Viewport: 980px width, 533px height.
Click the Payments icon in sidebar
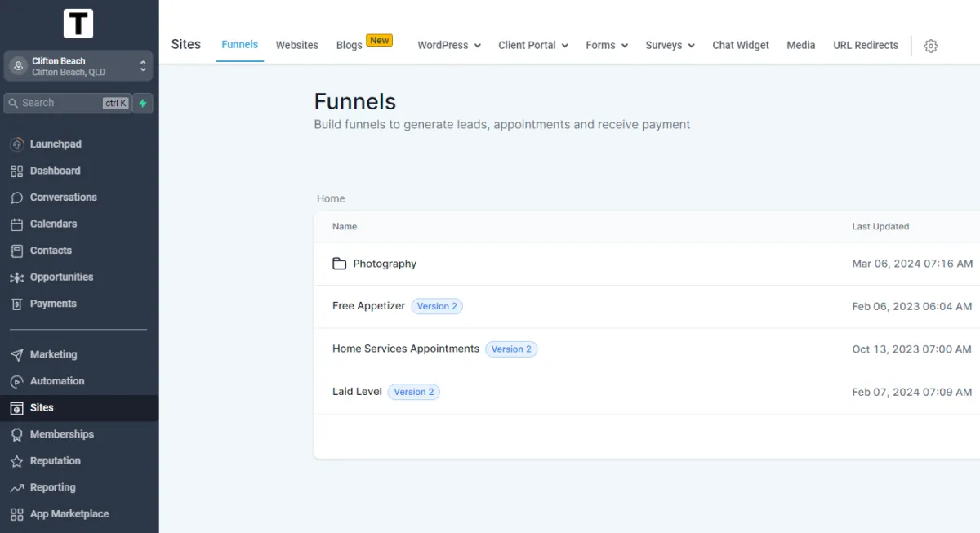[x=16, y=304]
